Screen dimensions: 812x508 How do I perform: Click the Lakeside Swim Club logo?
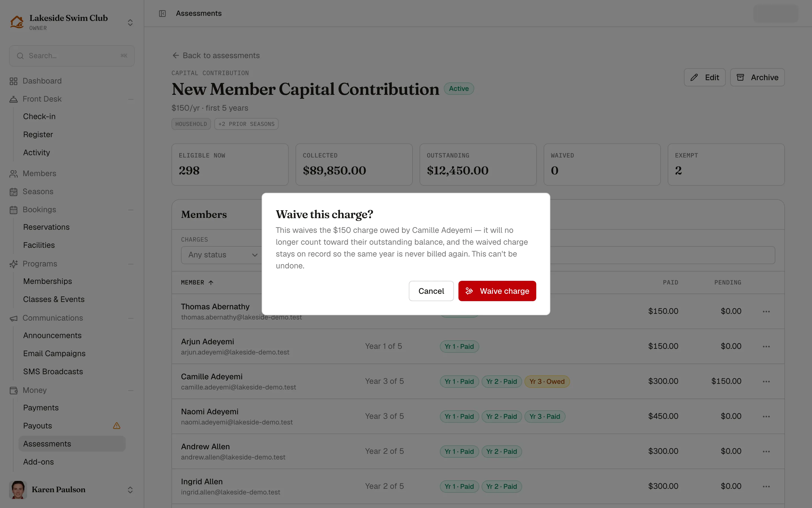(17, 22)
